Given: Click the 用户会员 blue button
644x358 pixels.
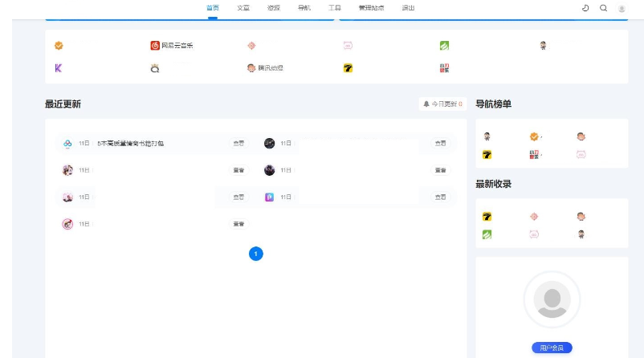Looking at the screenshot, I should coord(552,348).
